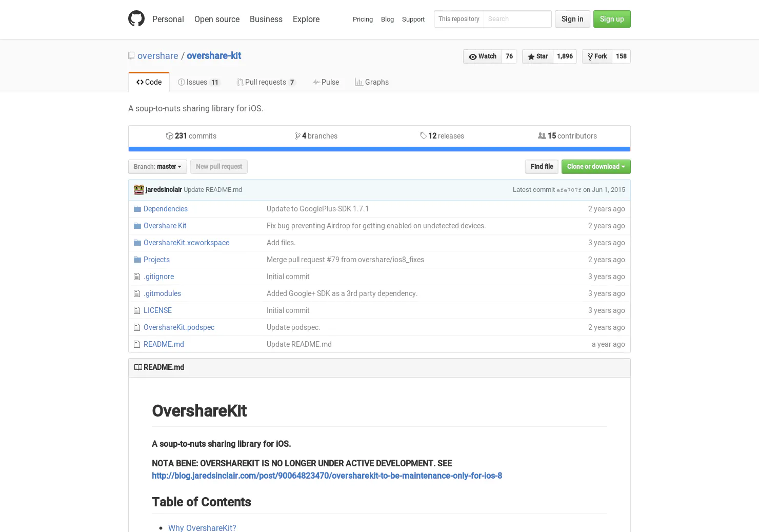View the 76 watchers count

[x=509, y=56]
